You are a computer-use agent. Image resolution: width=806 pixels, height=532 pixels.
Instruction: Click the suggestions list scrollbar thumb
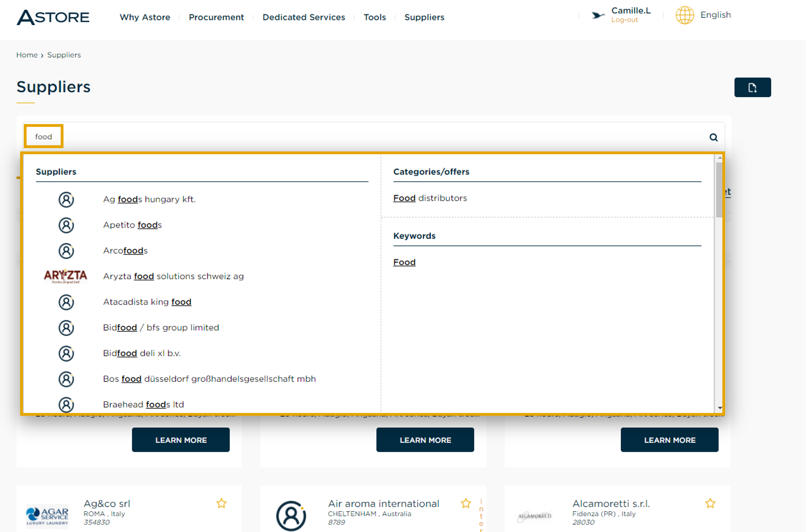tap(719, 190)
